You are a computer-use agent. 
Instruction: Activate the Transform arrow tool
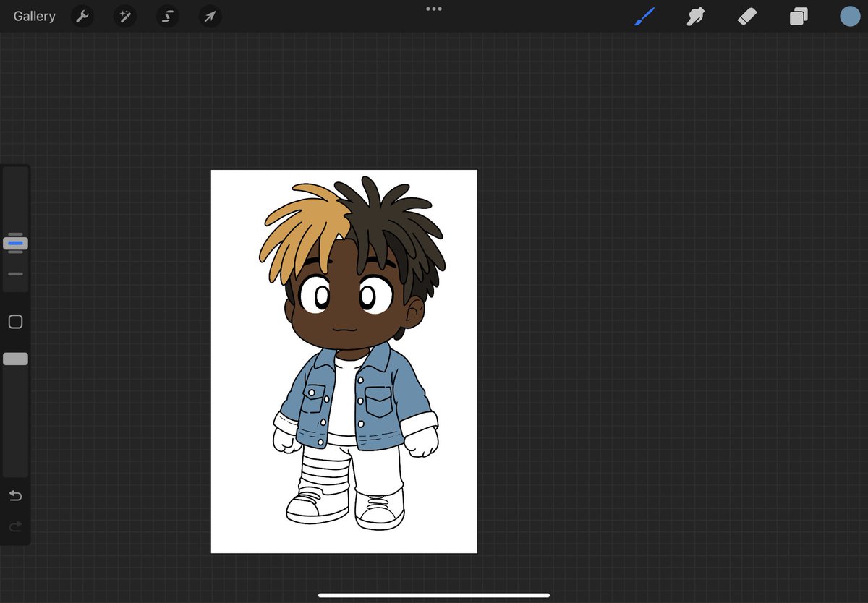(210, 16)
